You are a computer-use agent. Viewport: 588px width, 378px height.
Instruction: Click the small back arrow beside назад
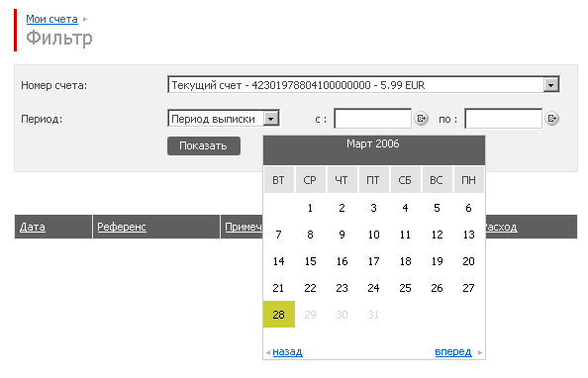coord(267,352)
